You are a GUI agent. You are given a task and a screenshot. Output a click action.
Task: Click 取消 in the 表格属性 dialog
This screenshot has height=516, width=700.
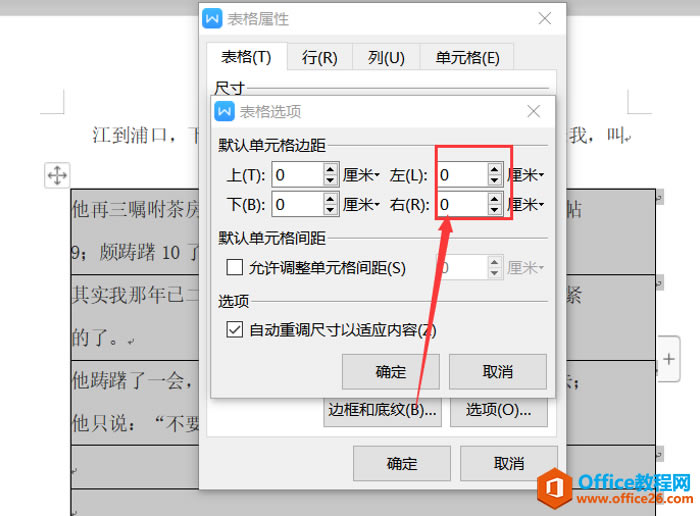[509, 463]
